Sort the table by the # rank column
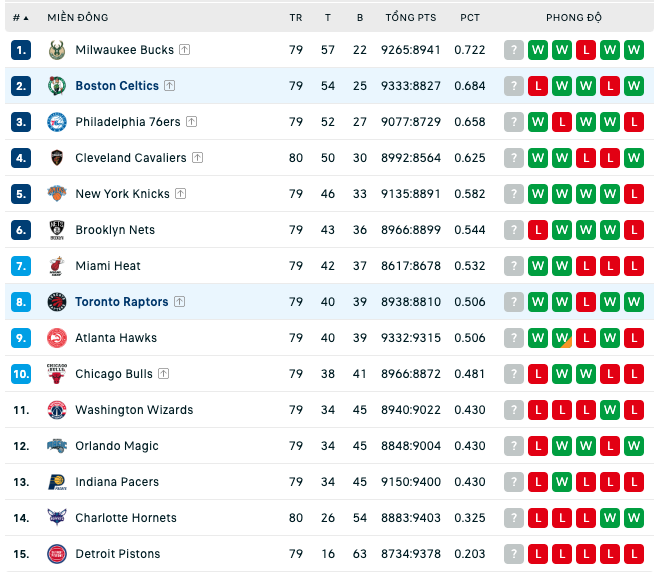658x576 pixels. pos(20,18)
